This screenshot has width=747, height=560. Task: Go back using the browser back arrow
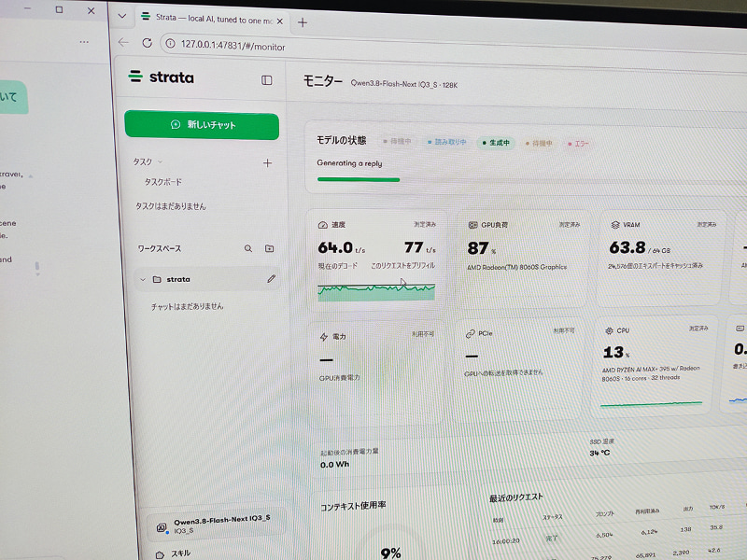(123, 42)
